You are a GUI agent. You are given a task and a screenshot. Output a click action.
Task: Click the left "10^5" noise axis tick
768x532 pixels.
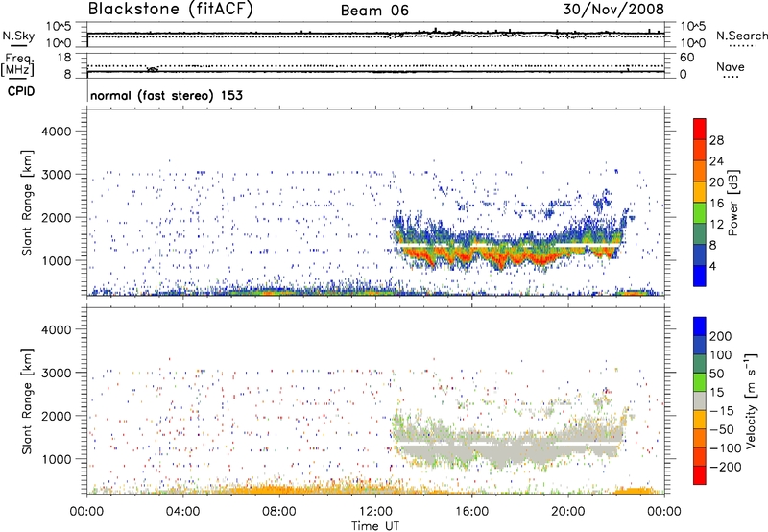coord(59,27)
